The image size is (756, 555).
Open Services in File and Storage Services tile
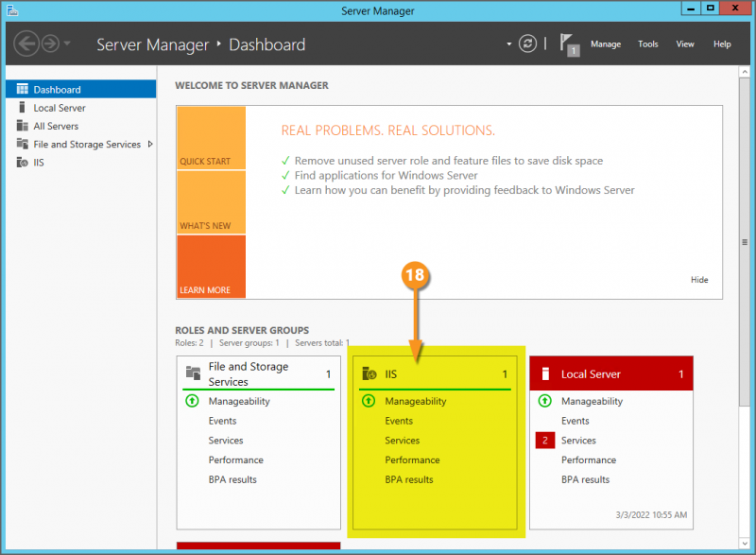pos(226,441)
